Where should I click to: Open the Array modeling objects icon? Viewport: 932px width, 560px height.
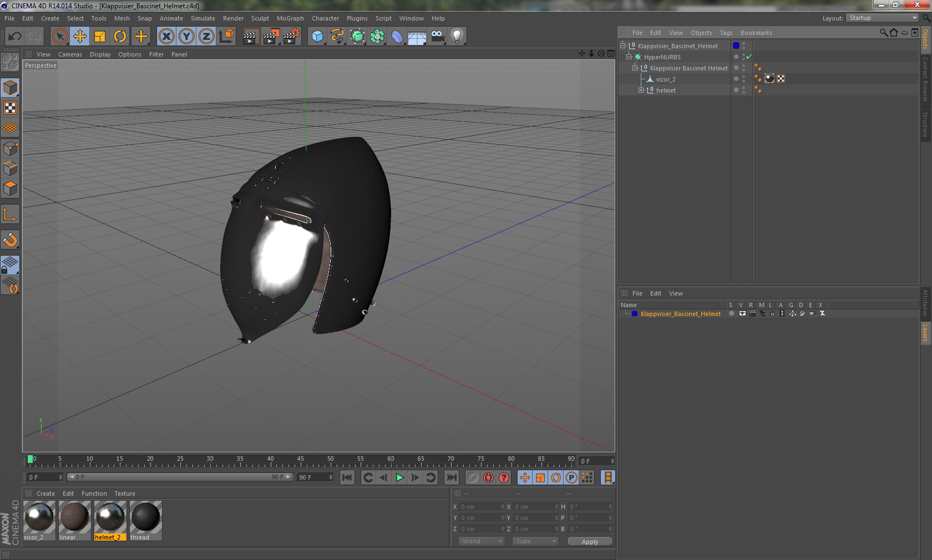pos(377,37)
